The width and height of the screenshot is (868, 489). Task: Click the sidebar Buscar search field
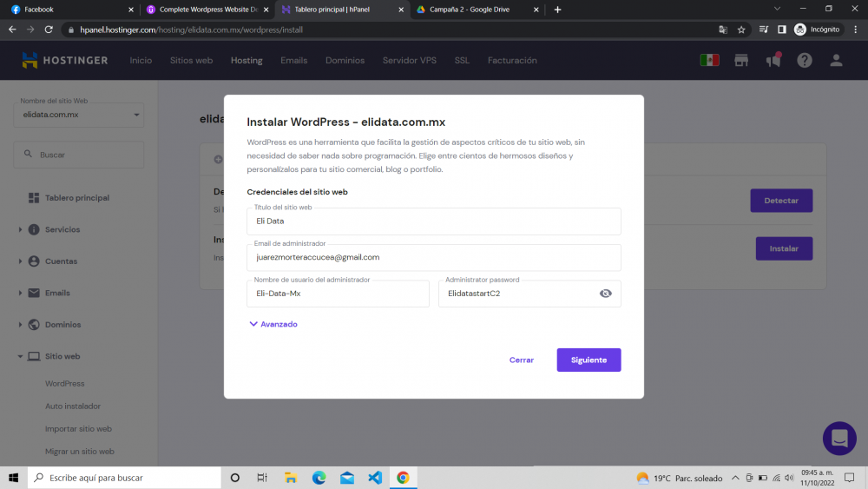(79, 155)
